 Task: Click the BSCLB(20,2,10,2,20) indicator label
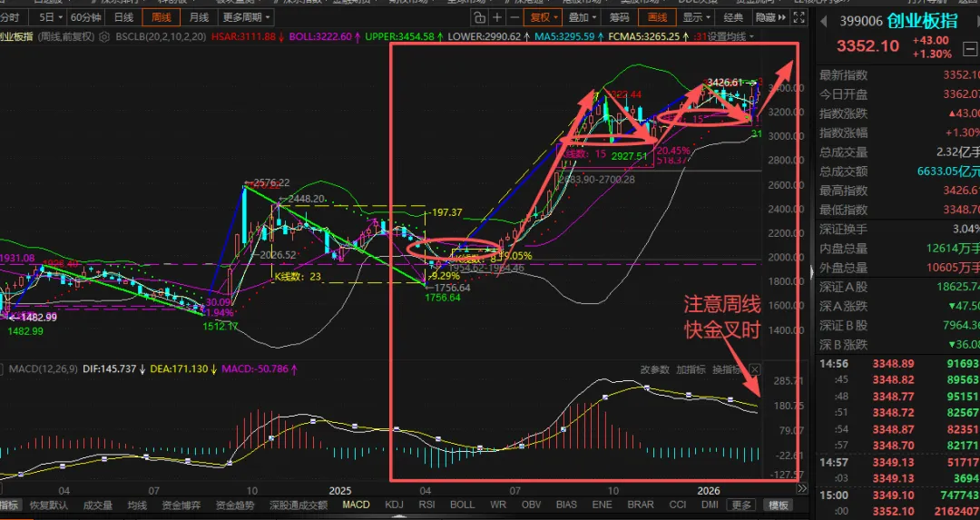[x=161, y=37]
